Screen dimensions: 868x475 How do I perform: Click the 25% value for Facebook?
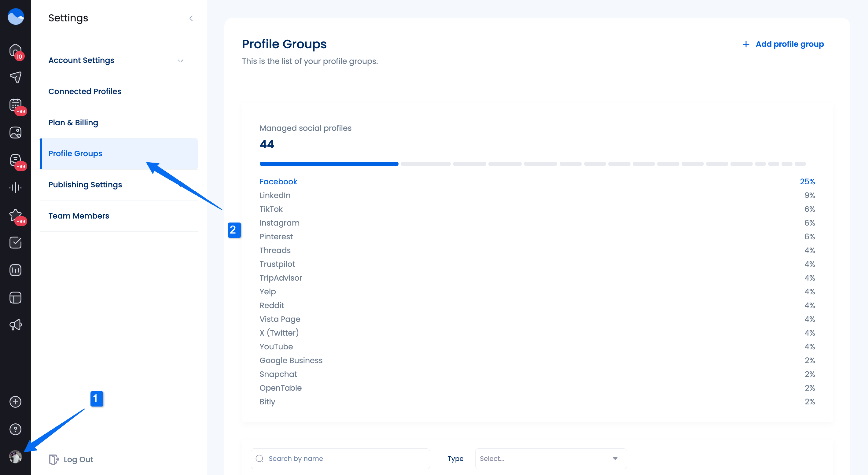click(807, 182)
